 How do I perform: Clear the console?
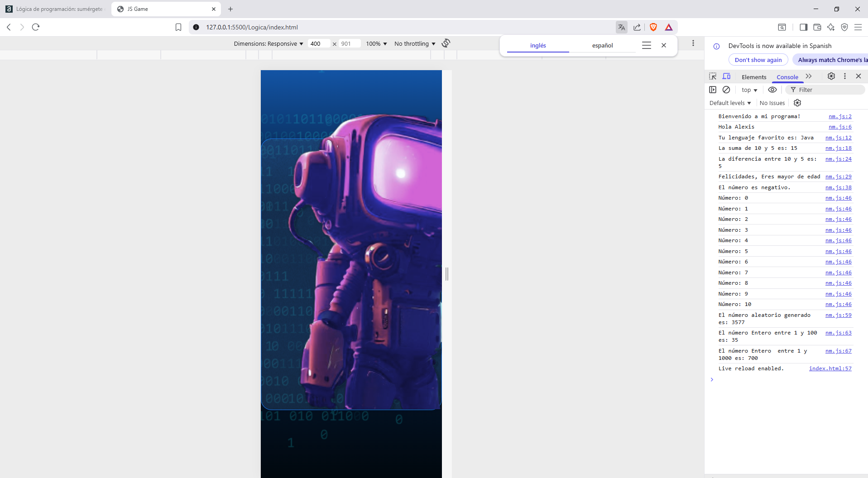(726, 90)
